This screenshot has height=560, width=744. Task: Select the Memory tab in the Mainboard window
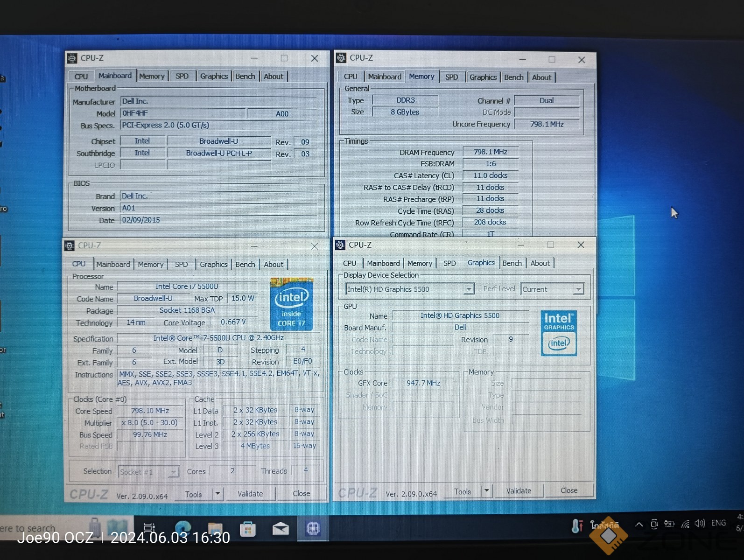[x=152, y=77]
